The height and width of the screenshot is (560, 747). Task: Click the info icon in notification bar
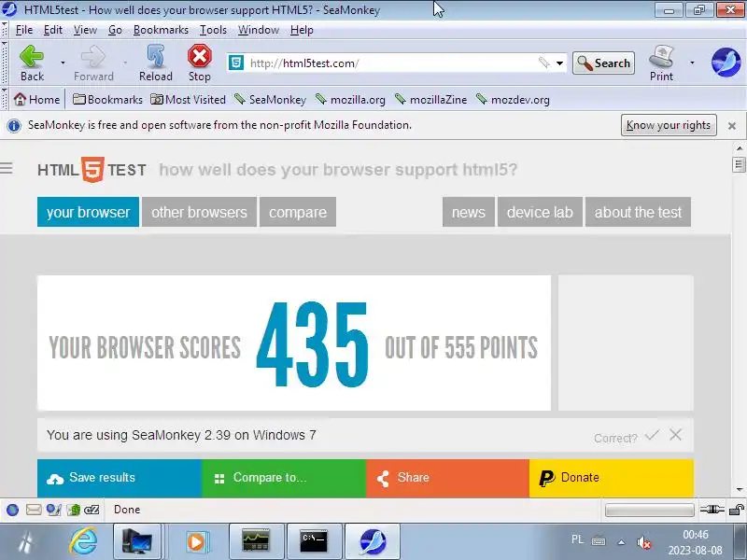(14, 126)
